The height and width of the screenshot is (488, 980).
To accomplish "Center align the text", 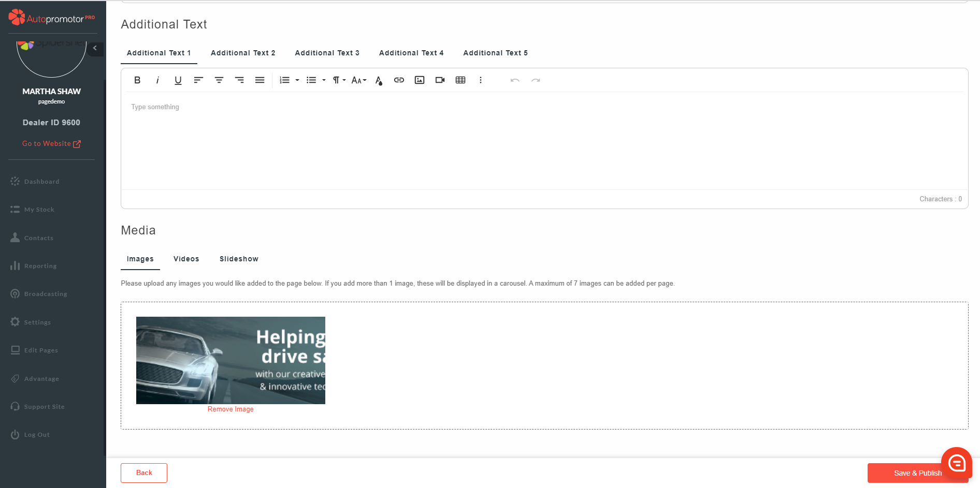I will tap(219, 80).
